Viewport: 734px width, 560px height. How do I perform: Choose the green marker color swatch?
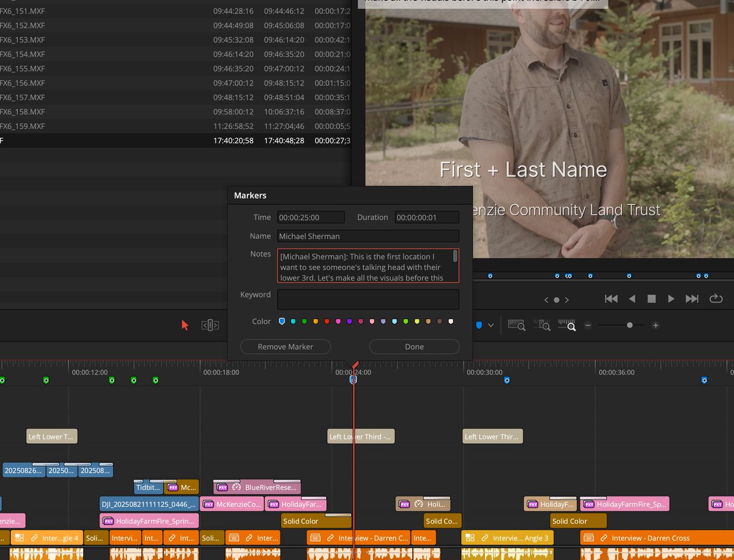point(304,322)
